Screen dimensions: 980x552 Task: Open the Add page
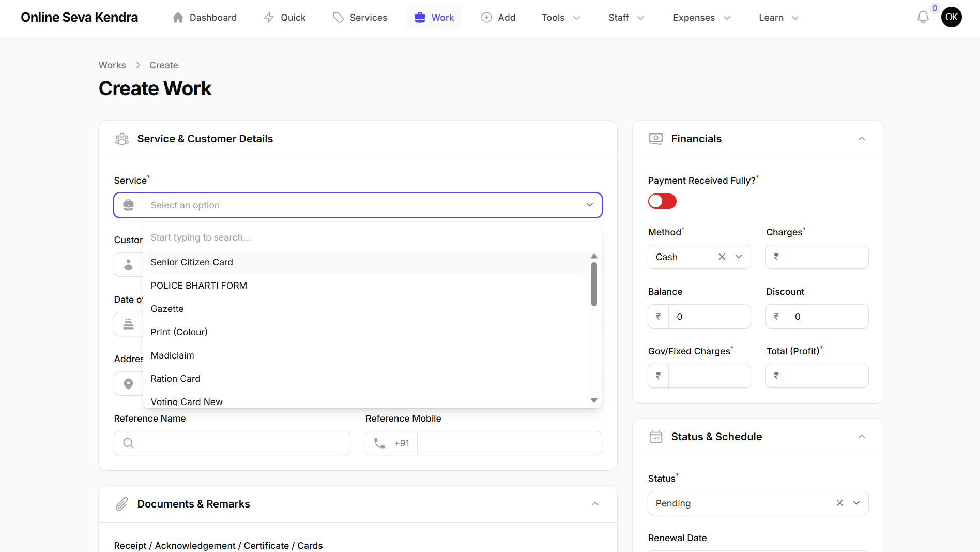coord(498,18)
